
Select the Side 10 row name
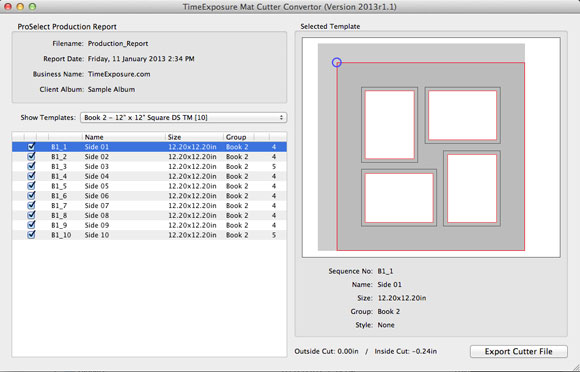pyautogui.click(x=97, y=235)
